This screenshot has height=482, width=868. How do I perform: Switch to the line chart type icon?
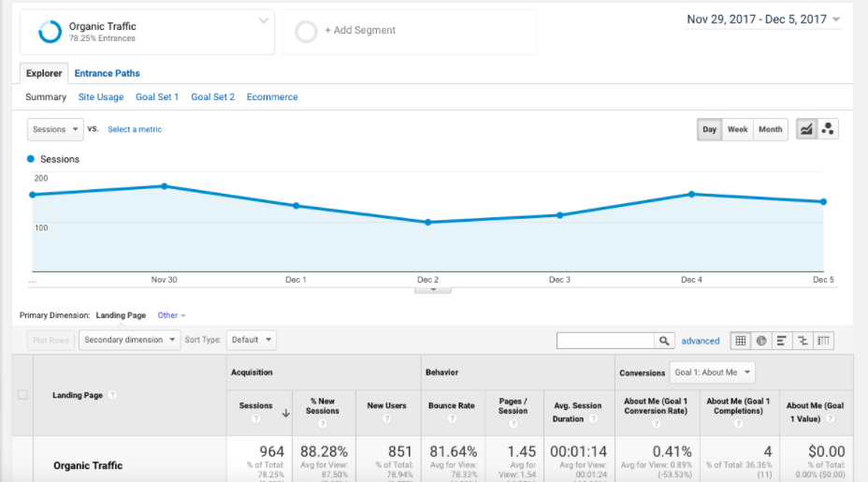coord(805,129)
